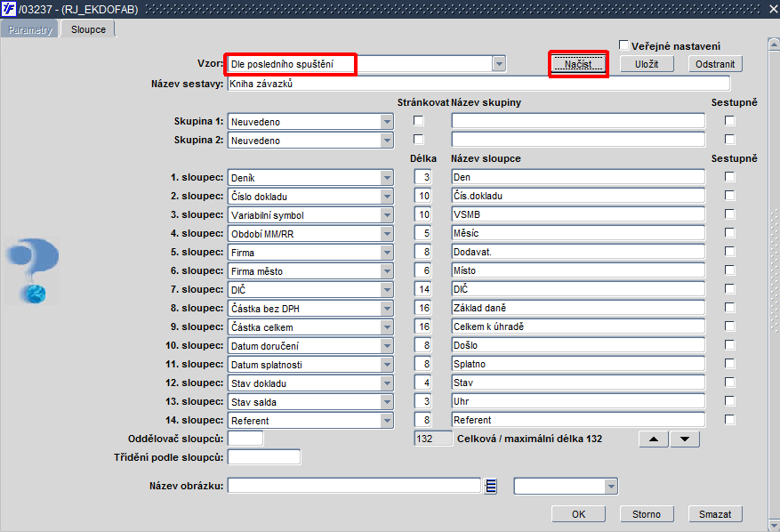Screen dimensions: 780x532
Task: Click the column name field containing Celkem k úhradě
Action: [x=578, y=326]
